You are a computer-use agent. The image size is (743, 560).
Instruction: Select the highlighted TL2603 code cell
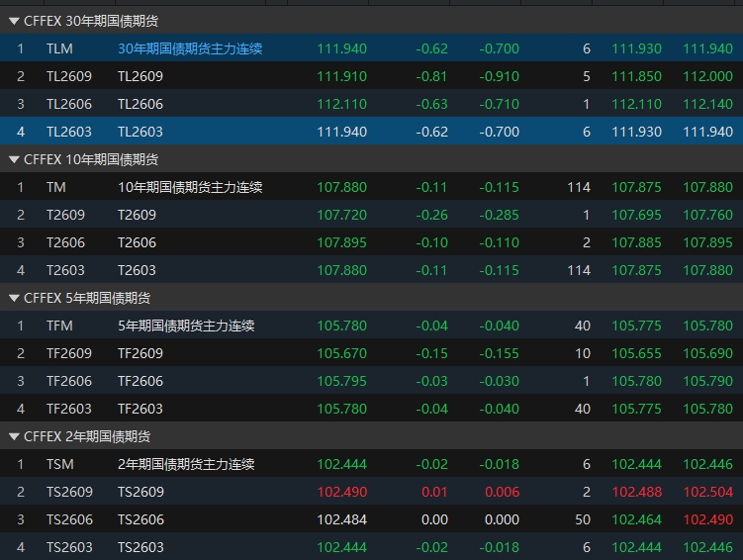69,132
